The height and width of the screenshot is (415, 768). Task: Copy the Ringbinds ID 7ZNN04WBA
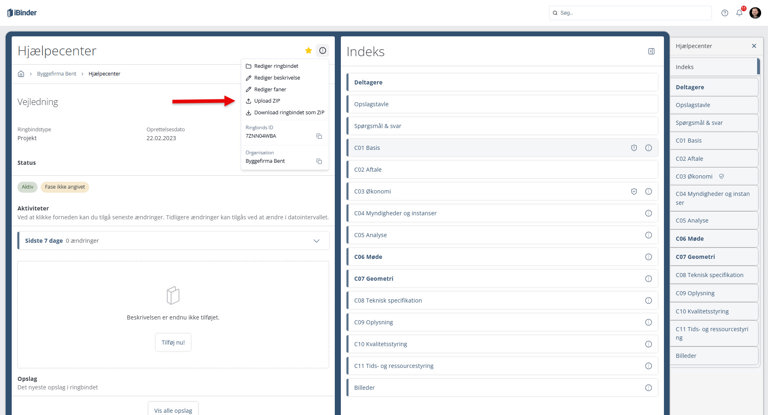click(319, 136)
